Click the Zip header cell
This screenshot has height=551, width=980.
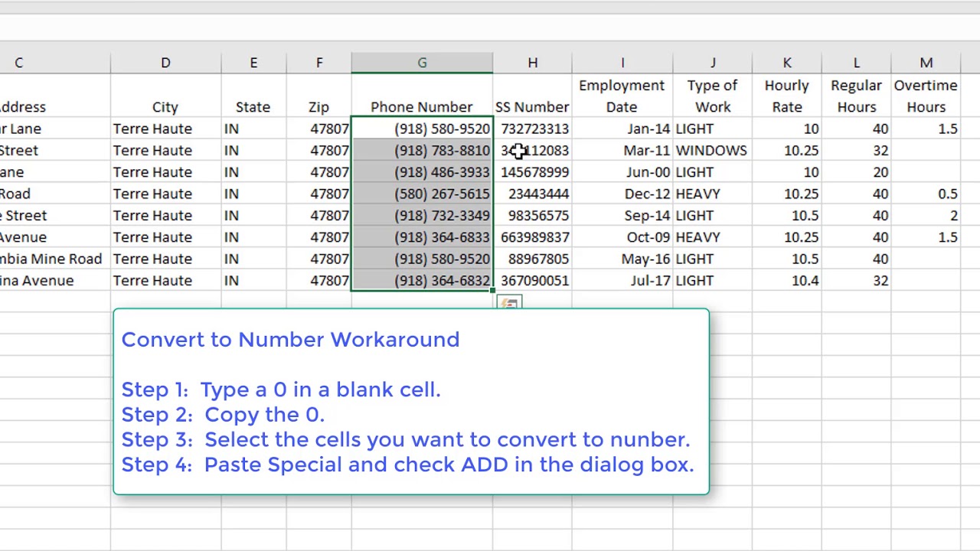[x=319, y=96]
